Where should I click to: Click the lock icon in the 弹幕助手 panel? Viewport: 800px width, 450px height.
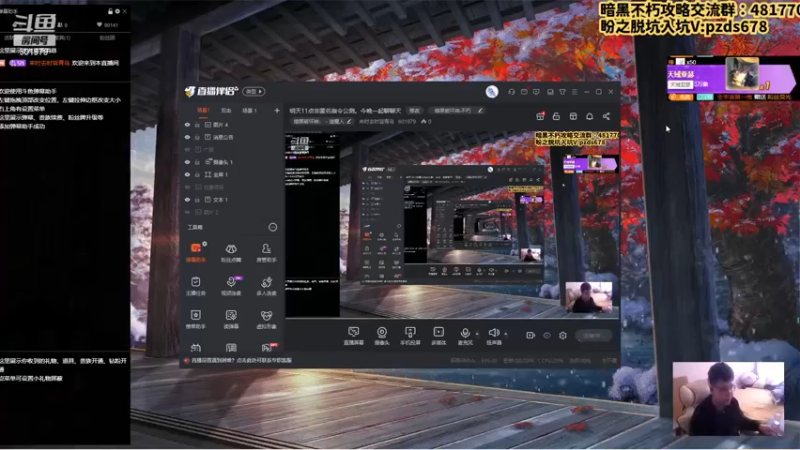[110, 11]
